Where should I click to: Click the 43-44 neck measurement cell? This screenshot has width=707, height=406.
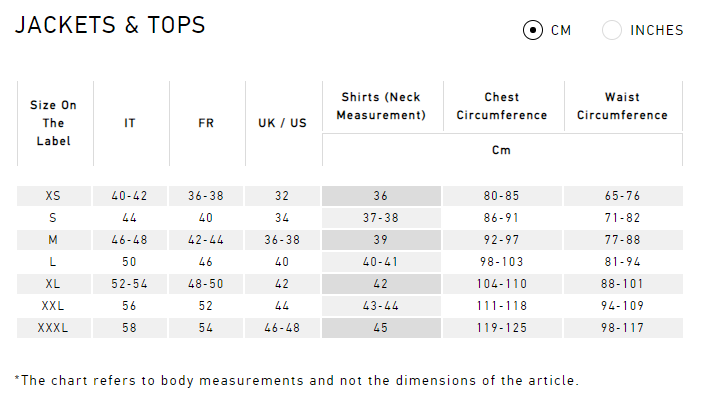(x=381, y=306)
